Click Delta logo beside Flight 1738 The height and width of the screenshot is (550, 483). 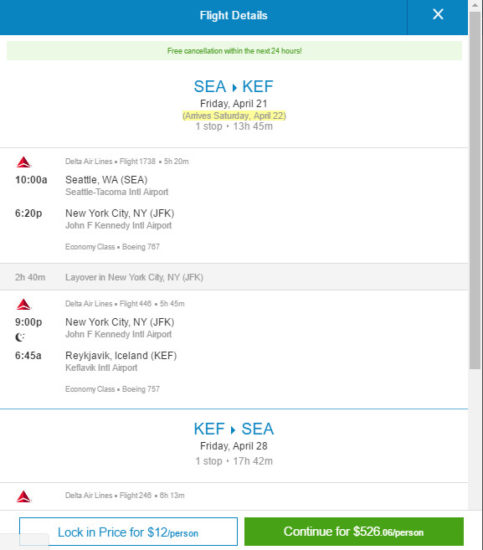[24, 162]
